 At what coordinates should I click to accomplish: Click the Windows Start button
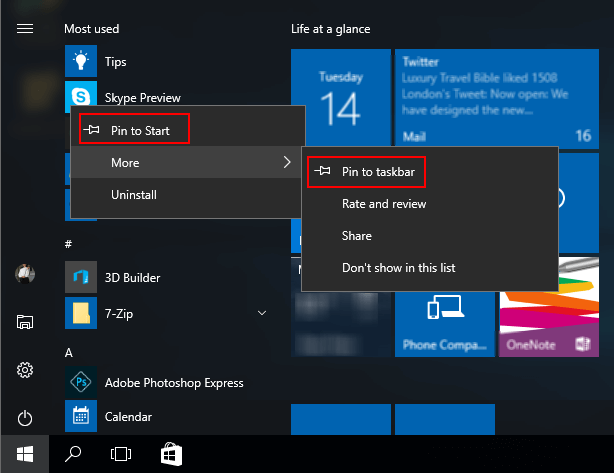pyautogui.click(x=25, y=454)
